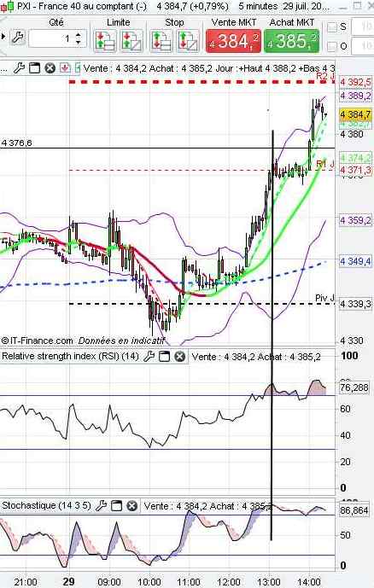Remove the RSI indicator with X icon
374x588 pixels.
(x=180, y=356)
